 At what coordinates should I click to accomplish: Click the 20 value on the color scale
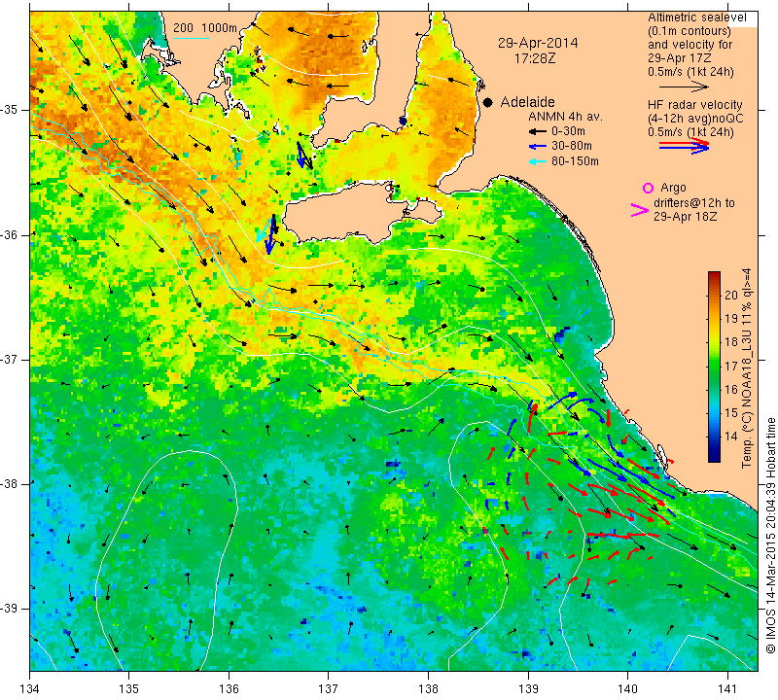coord(731,296)
